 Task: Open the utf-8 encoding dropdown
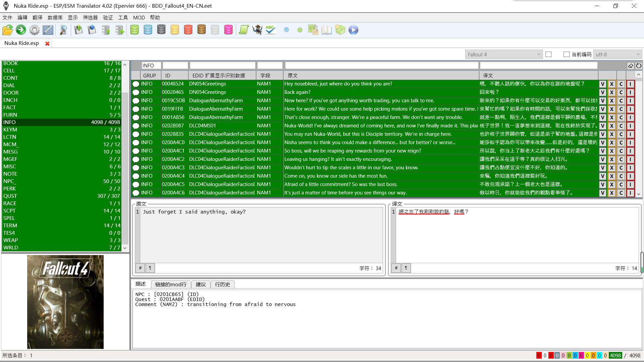tap(618, 54)
